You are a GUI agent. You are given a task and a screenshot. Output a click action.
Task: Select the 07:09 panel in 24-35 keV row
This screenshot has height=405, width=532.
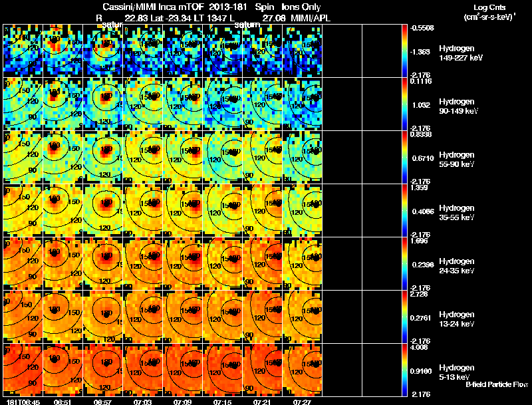pyautogui.click(x=183, y=263)
